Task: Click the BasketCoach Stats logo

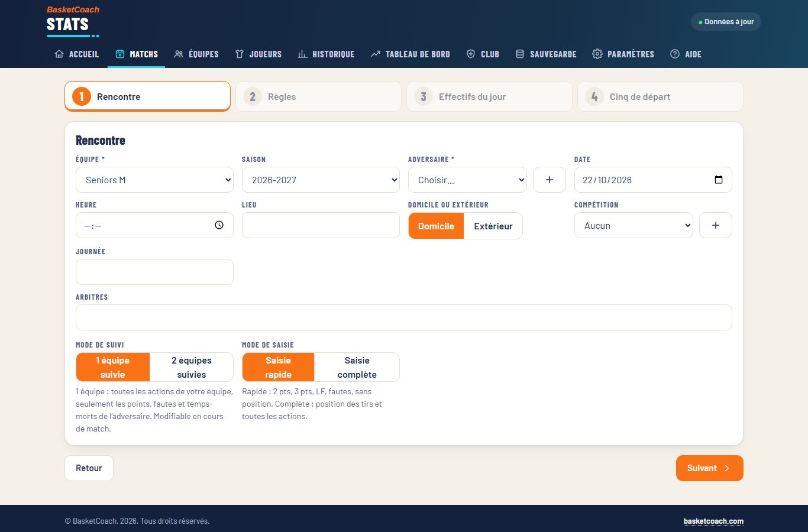Action: pos(73,21)
